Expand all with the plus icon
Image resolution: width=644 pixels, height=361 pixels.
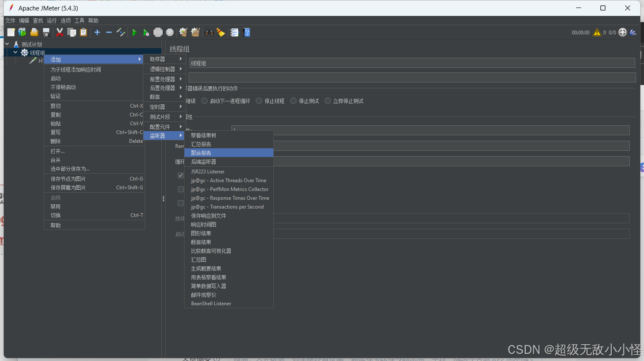coord(97,32)
